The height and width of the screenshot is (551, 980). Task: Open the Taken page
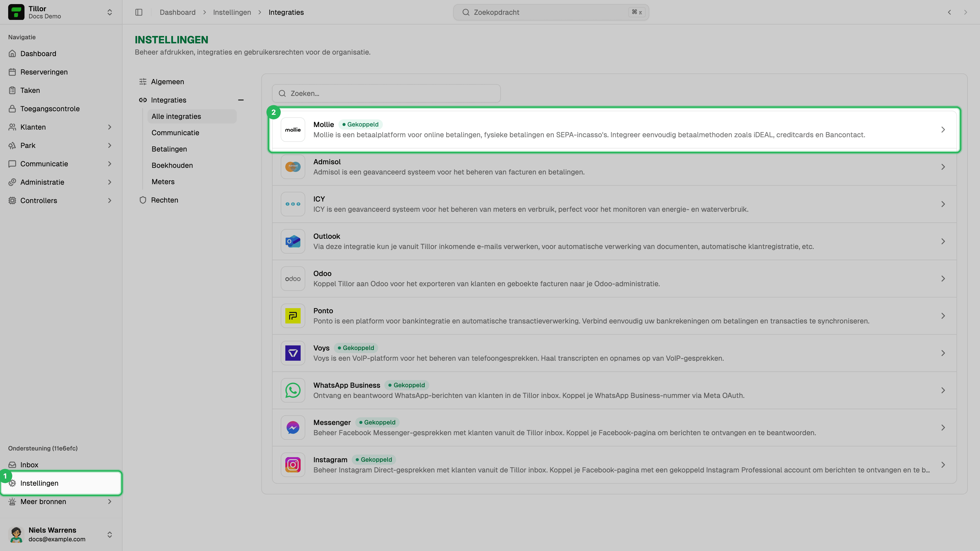click(x=61, y=90)
